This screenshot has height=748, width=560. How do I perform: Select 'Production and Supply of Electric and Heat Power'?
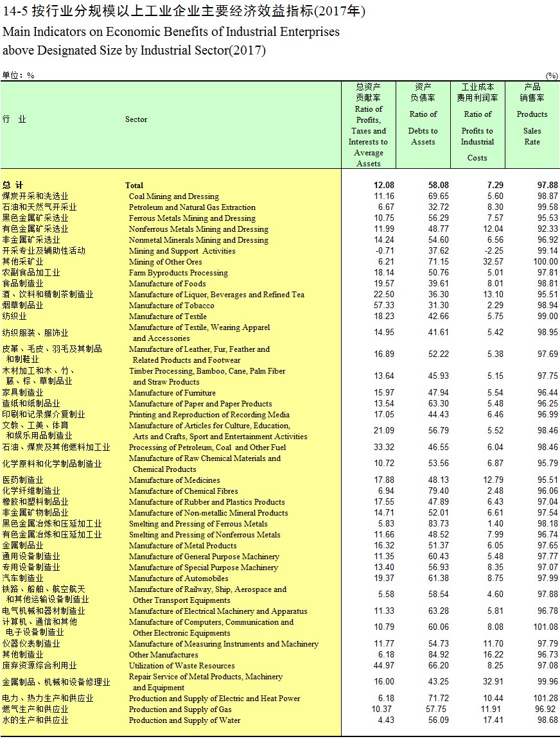click(x=214, y=699)
